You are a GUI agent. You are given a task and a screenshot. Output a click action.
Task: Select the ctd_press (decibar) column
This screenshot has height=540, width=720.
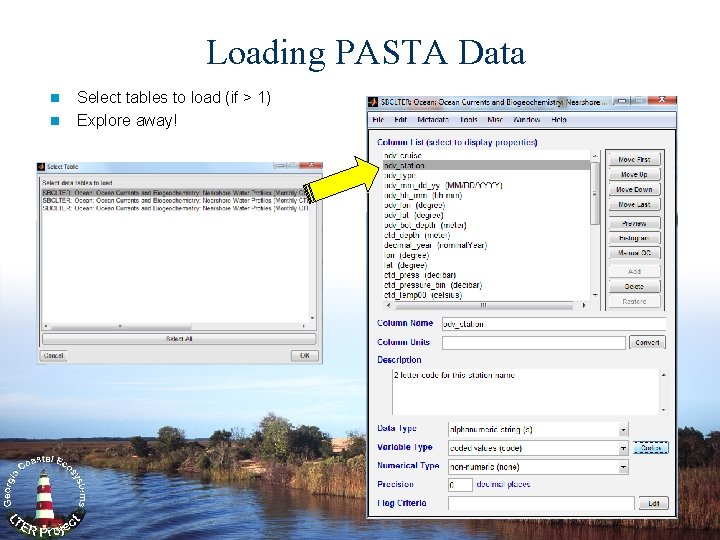[487, 275]
